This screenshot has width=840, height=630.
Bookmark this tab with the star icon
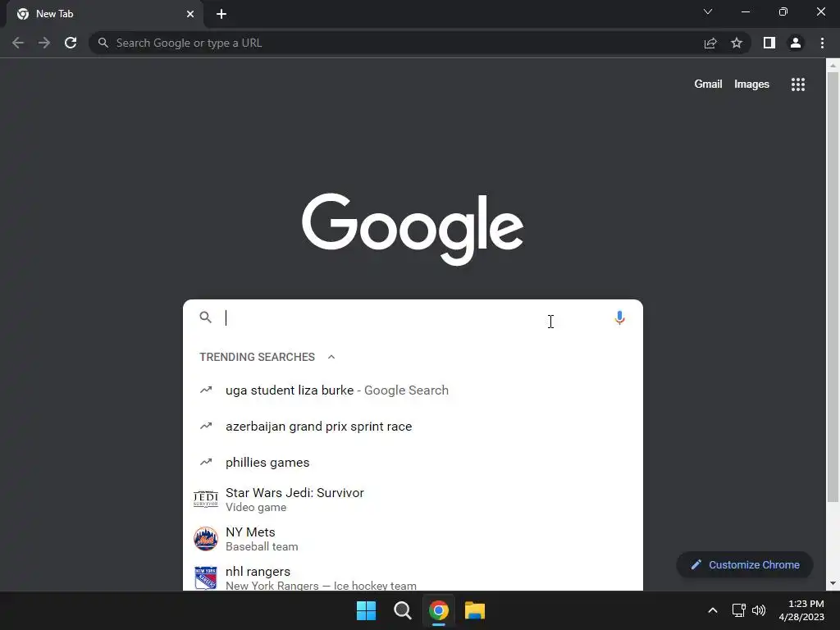737,43
